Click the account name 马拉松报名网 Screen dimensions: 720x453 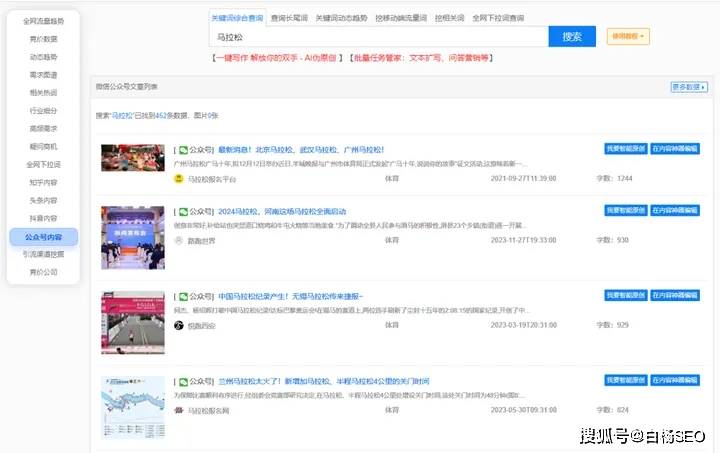(x=208, y=410)
